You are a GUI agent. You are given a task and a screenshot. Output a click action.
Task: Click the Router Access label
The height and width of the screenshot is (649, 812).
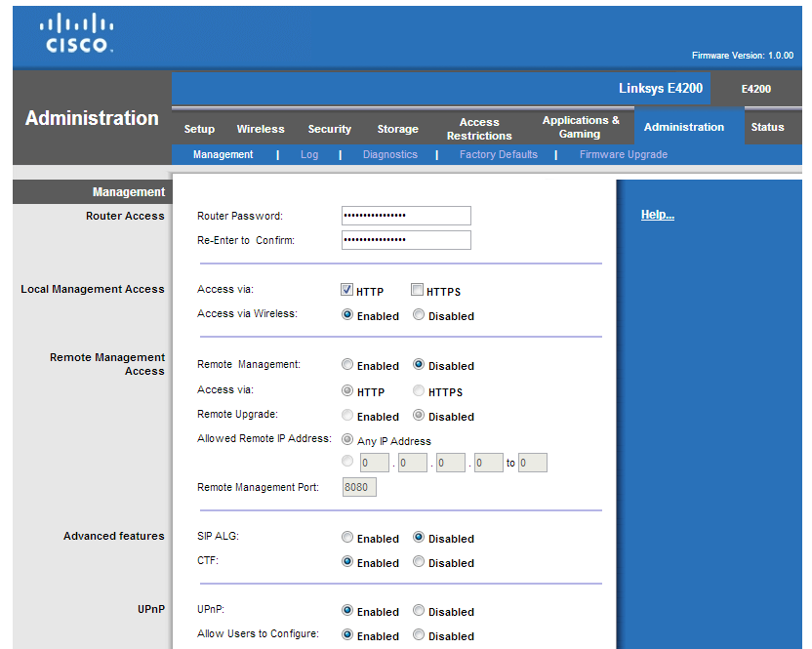point(125,216)
